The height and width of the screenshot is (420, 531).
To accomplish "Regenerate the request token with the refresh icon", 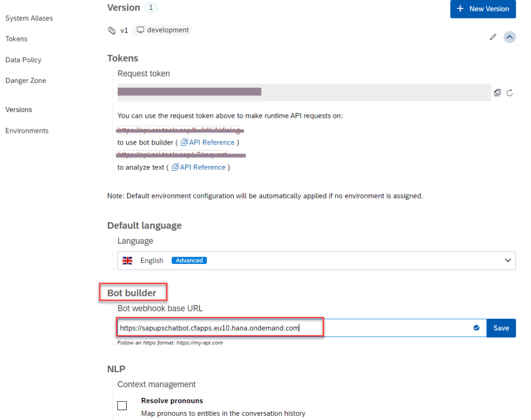I will pos(510,93).
